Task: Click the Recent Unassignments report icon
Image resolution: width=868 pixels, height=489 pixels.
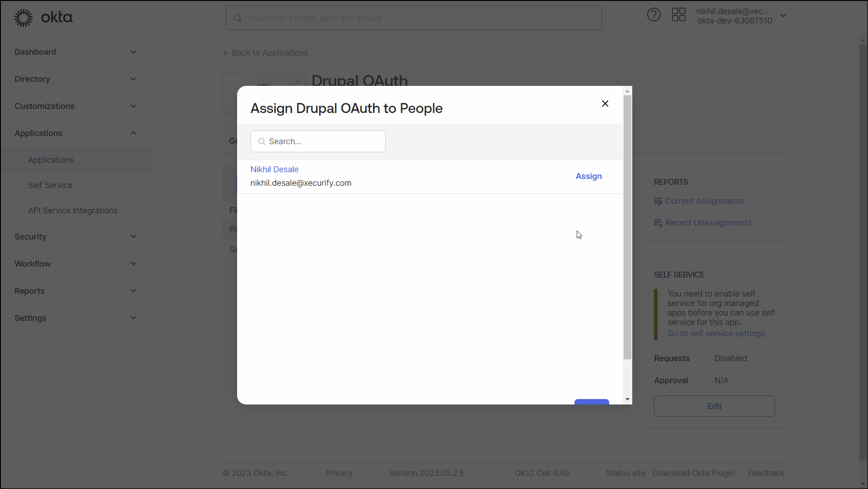Action: [658, 223]
